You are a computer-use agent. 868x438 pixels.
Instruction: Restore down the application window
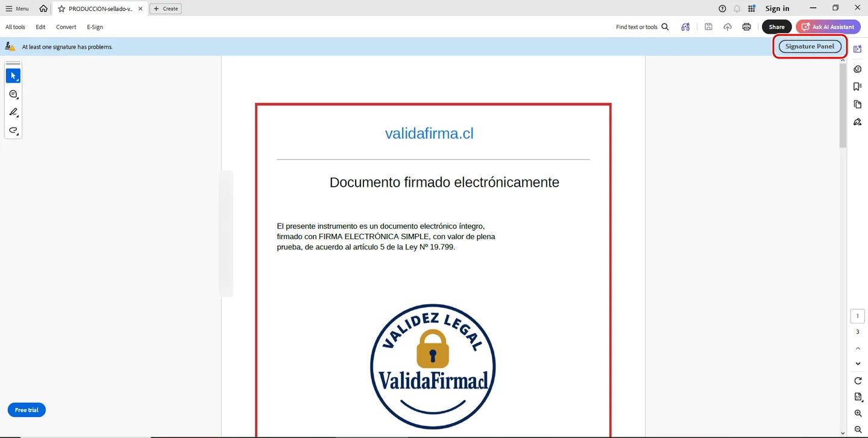[x=835, y=8]
